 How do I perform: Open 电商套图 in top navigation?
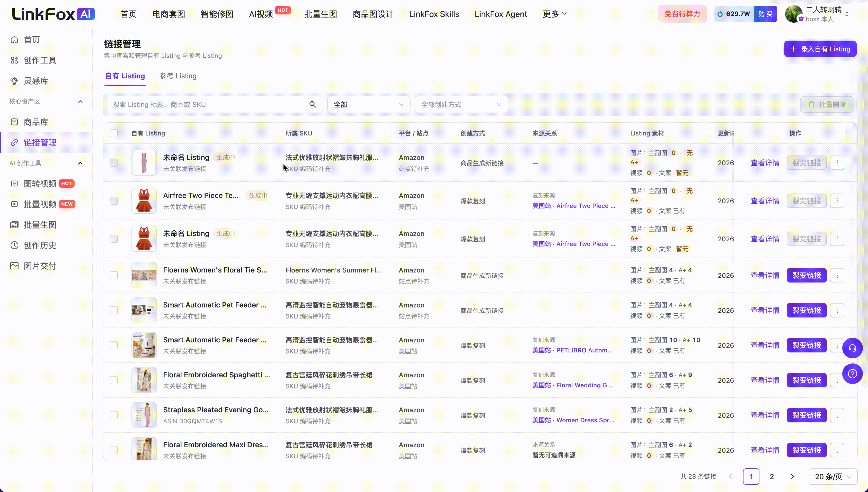169,14
